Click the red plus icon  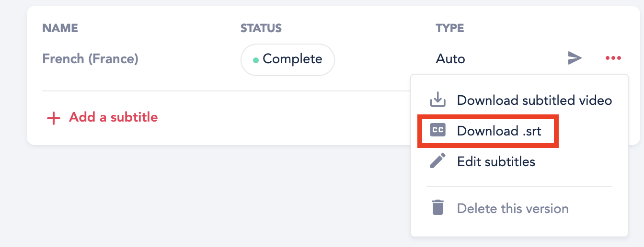pyautogui.click(x=53, y=118)
